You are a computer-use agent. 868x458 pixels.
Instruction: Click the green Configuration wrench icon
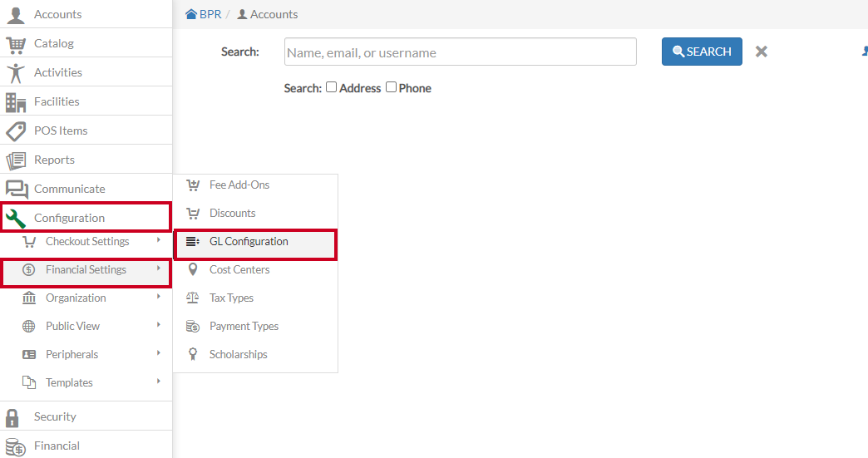click(16, 219)
